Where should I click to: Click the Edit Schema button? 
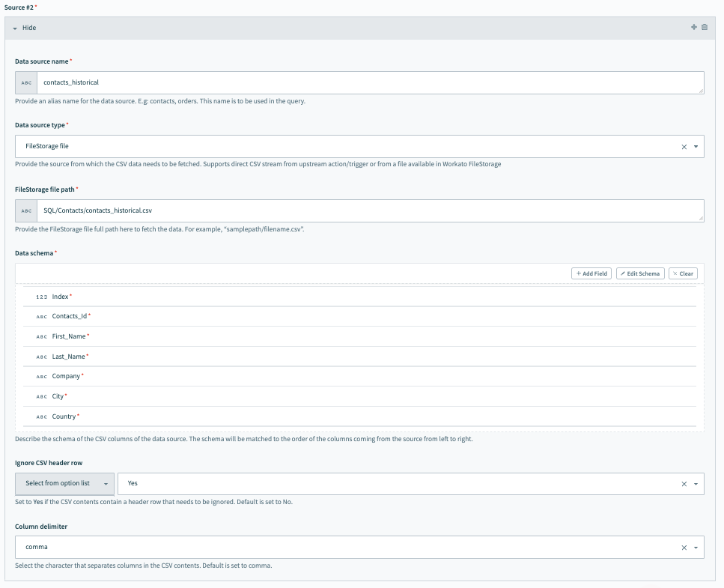(x=640, y=273)
